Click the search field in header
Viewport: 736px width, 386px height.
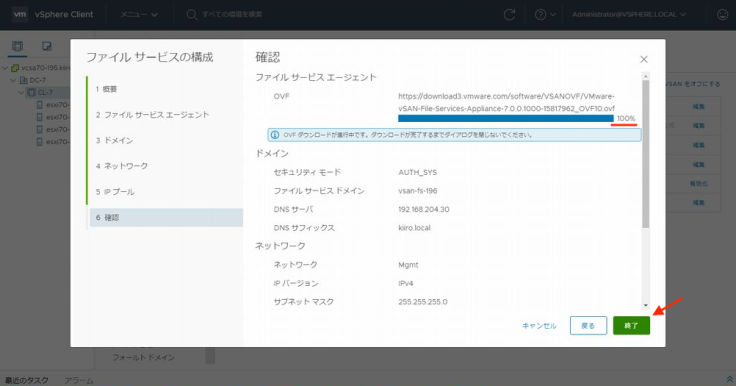232,15
